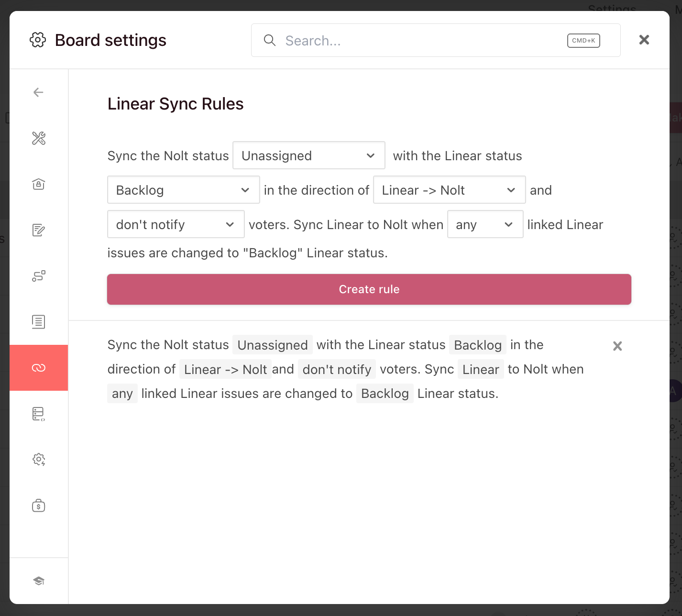Image resolution: width=682 pixels, height=616 pixels.
Task: Click the Linear Sync Rules heading
Action: (176, 104)
